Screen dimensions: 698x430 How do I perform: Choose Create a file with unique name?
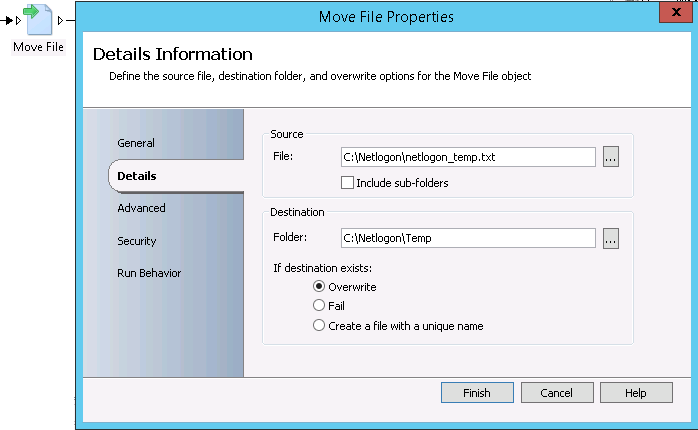319,325
